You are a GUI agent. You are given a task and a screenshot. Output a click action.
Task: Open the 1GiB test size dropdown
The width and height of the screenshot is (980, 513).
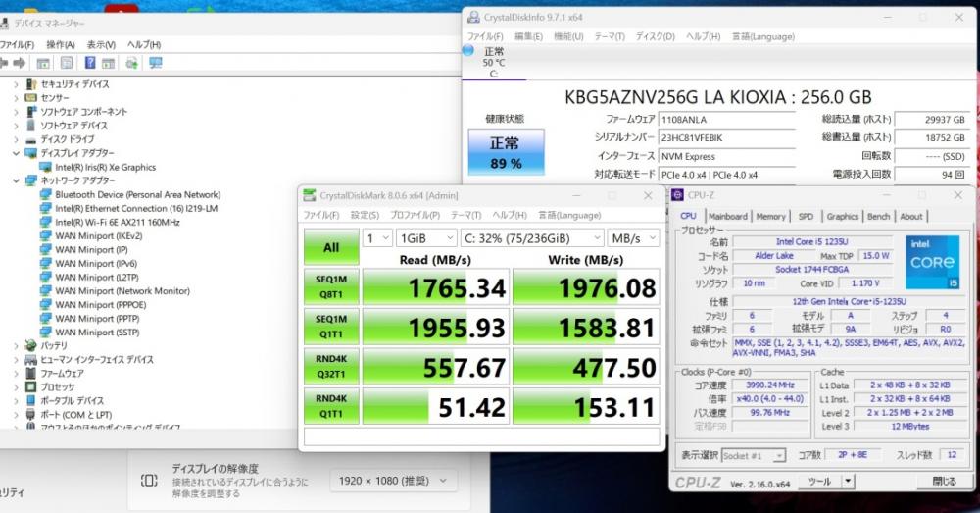[427, 238]
